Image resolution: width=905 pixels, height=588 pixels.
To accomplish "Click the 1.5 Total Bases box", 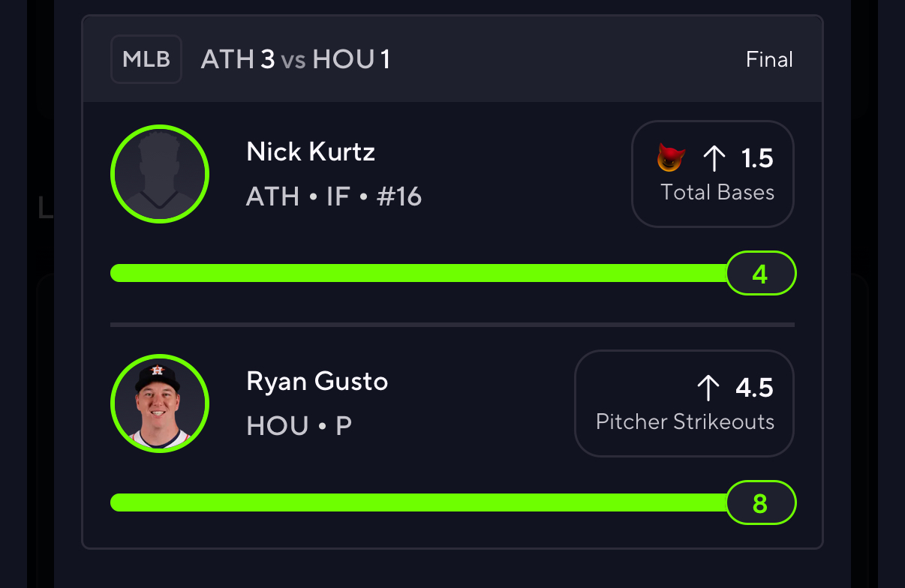I will click(713, 174).
